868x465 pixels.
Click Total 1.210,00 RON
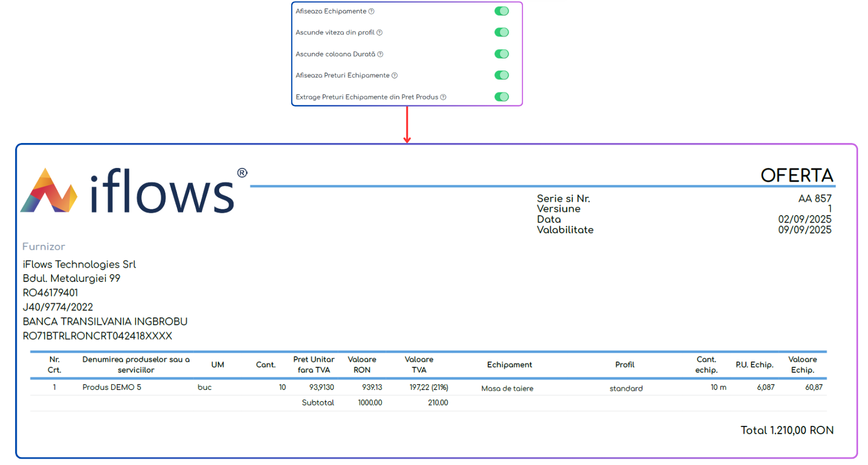click(787, 431)
